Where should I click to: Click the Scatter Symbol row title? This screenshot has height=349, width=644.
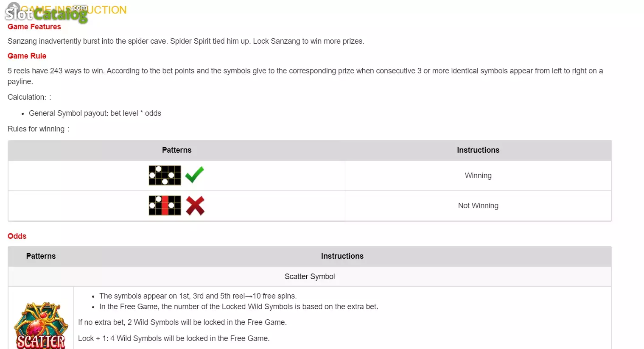click(x=310, y=276)
